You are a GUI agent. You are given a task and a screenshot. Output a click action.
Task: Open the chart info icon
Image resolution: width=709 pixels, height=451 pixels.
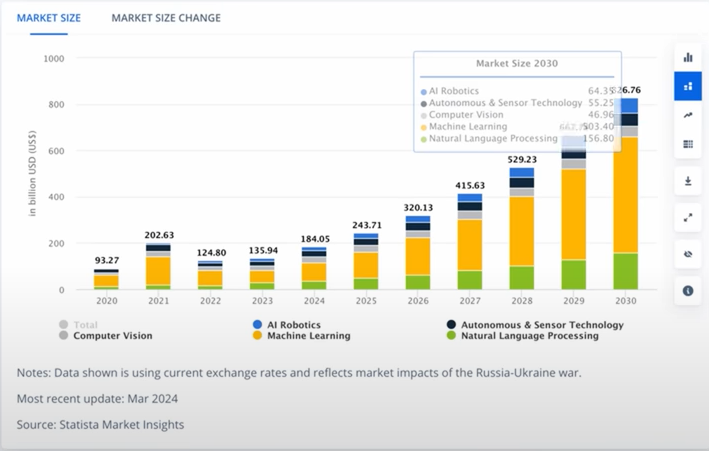[x=688, y=290]
